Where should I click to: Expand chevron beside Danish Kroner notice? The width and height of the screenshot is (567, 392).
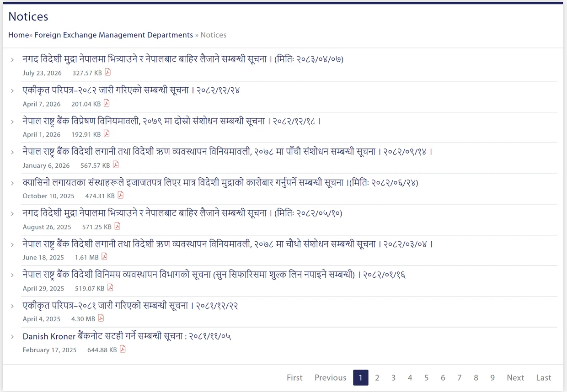(x=12, y=337)
